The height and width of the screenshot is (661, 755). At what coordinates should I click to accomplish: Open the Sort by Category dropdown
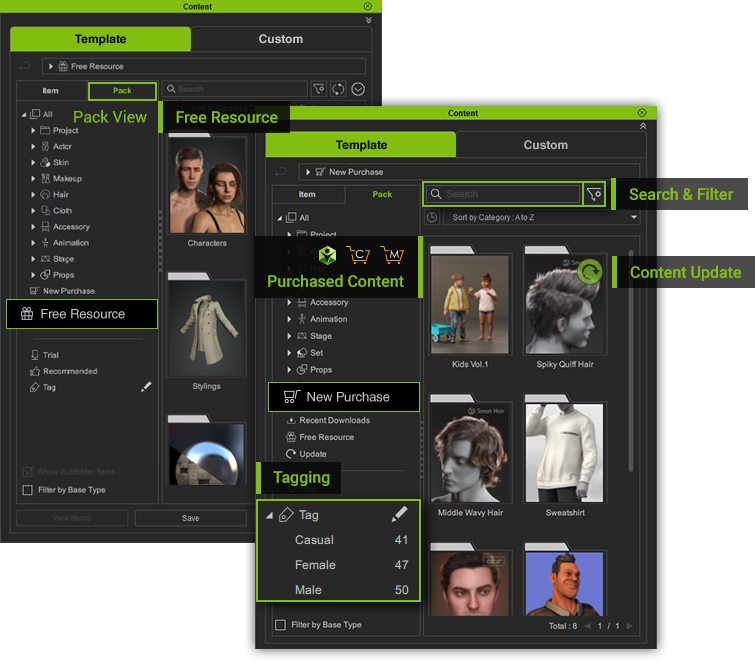coord(541,217)
